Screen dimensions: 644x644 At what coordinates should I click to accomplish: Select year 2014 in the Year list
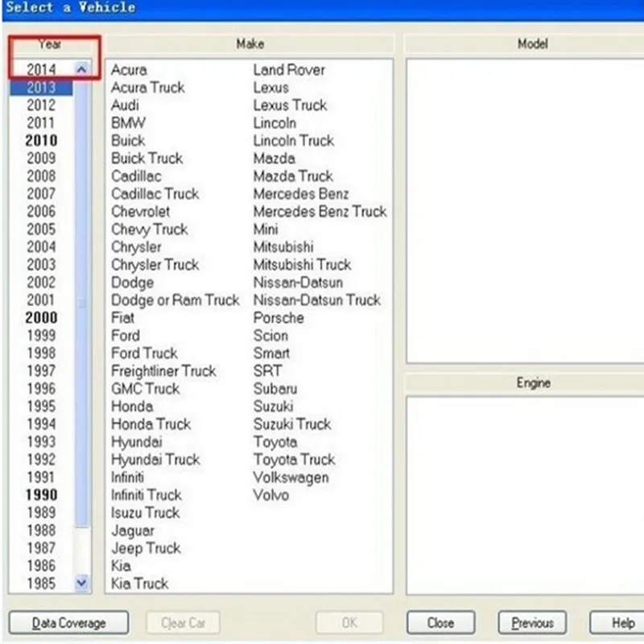tap(40, 69)
